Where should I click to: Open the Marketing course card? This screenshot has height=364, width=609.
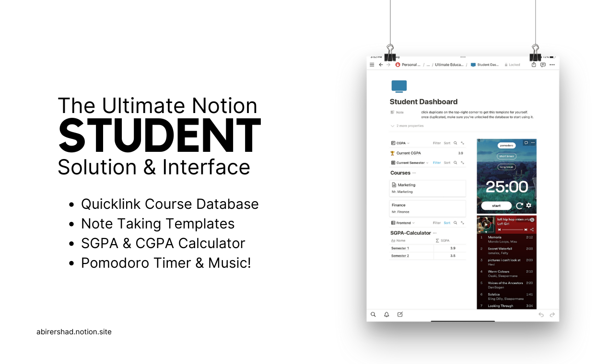click(427, 188)
